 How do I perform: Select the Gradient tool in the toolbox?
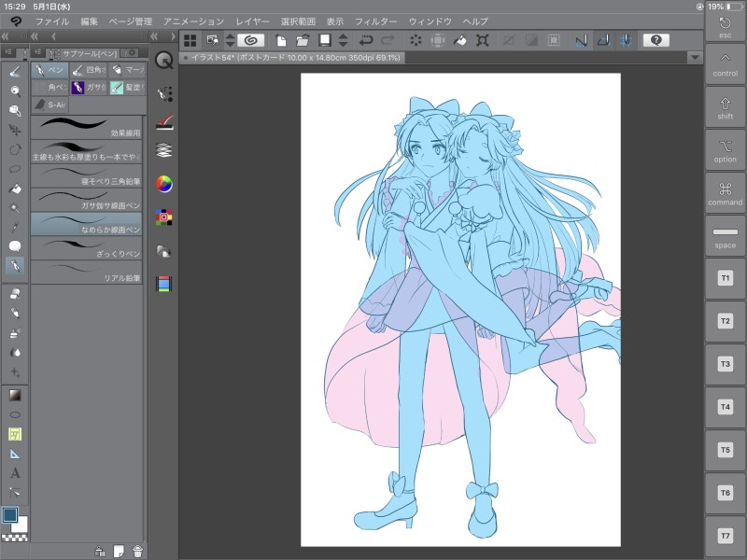pos(15,395)
